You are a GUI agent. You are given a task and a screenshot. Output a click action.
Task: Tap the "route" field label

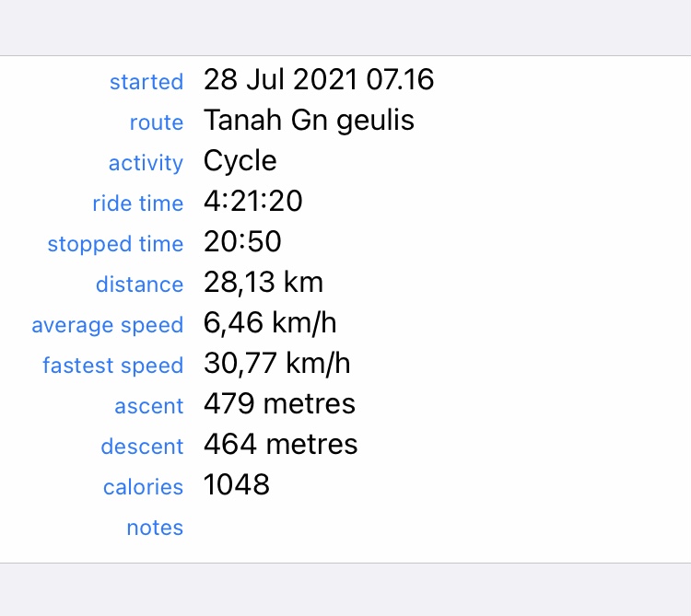[156, 122]
